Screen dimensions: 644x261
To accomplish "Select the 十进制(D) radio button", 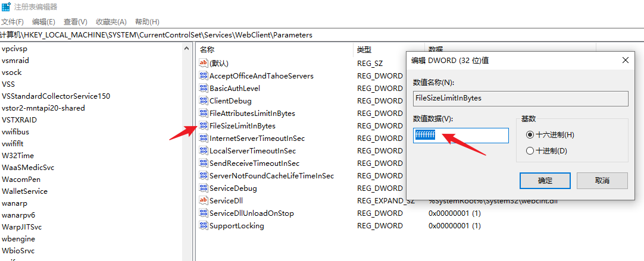I will tap(530, 150).
